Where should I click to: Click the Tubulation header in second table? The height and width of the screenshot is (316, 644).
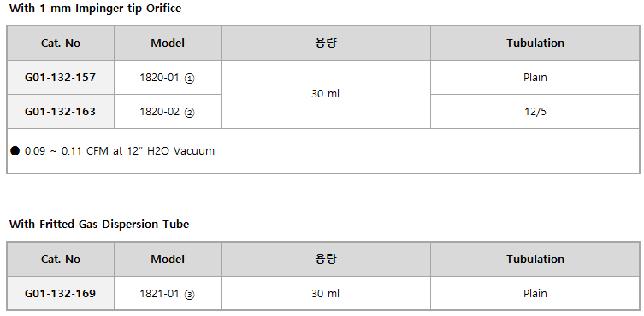(535, 260)
